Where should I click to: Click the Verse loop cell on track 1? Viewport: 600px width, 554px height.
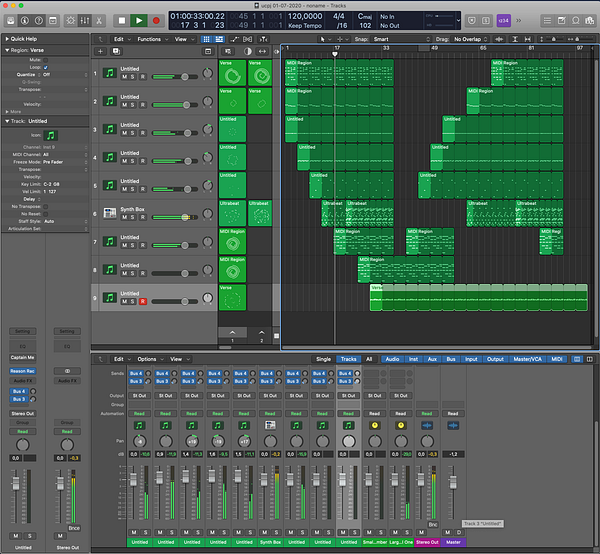232,73
